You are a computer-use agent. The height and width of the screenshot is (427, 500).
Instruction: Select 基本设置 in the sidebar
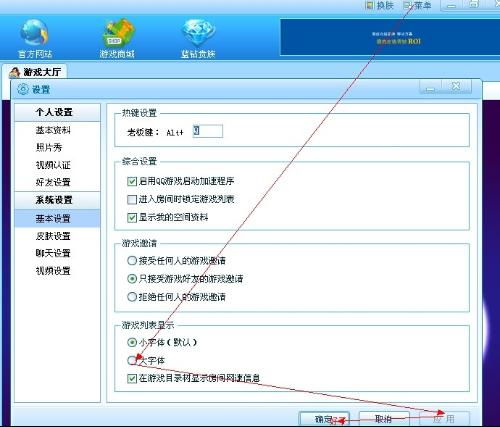click(57, 218)
